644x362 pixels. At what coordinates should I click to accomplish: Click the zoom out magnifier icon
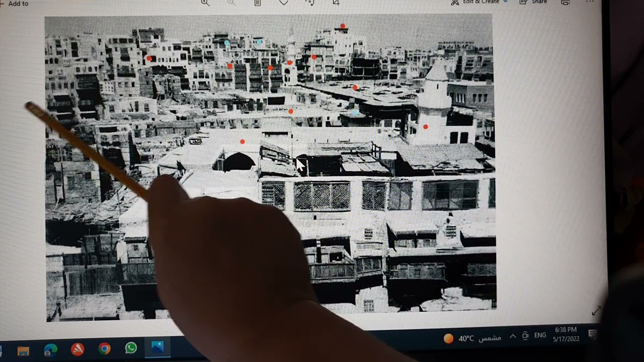pyautogui.click(x=231, y=3)
